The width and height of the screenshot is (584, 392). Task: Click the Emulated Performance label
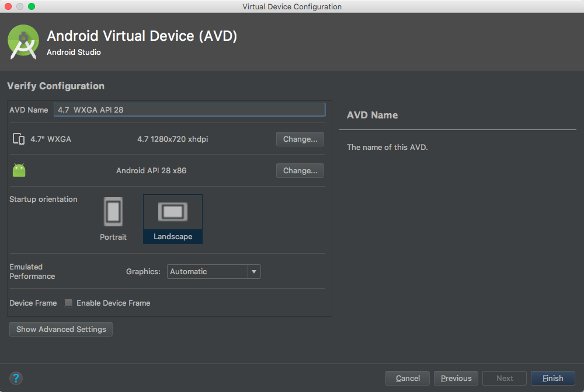click(x=32, y=271)
